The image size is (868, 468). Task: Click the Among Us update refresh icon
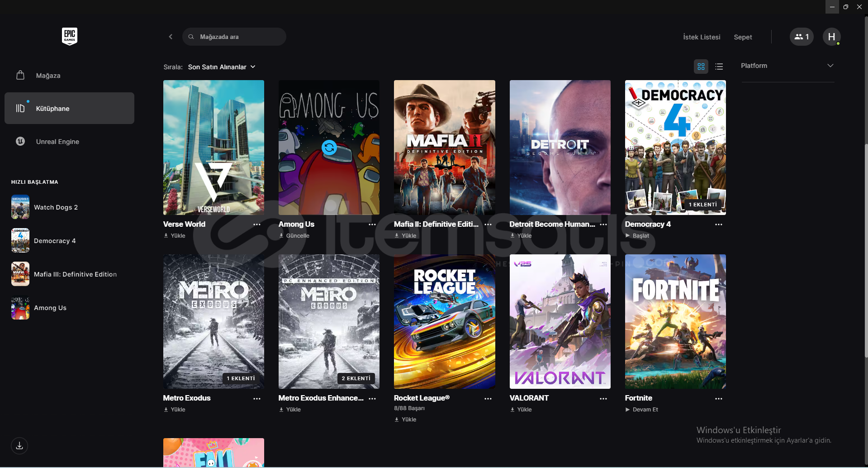tap(329, 148)
